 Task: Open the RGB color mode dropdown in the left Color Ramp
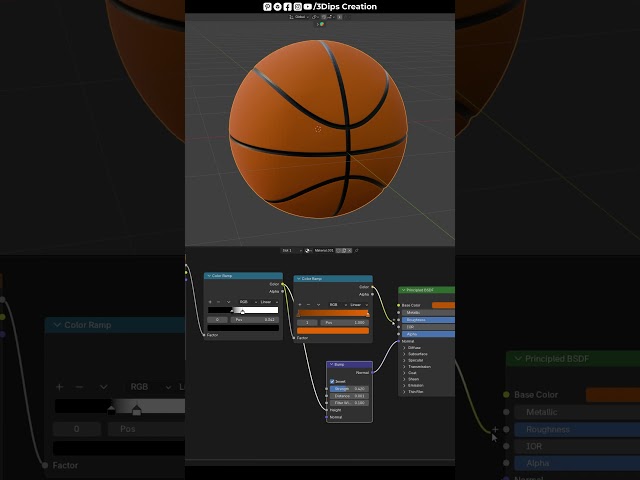coord(247,302)
